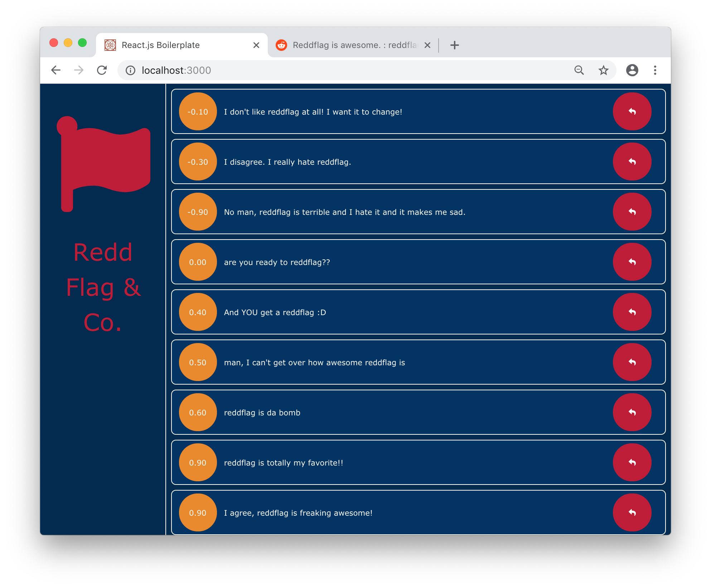Reload the localhost page
The height and width of the screenshot is (588, 711).
(102, 70)
